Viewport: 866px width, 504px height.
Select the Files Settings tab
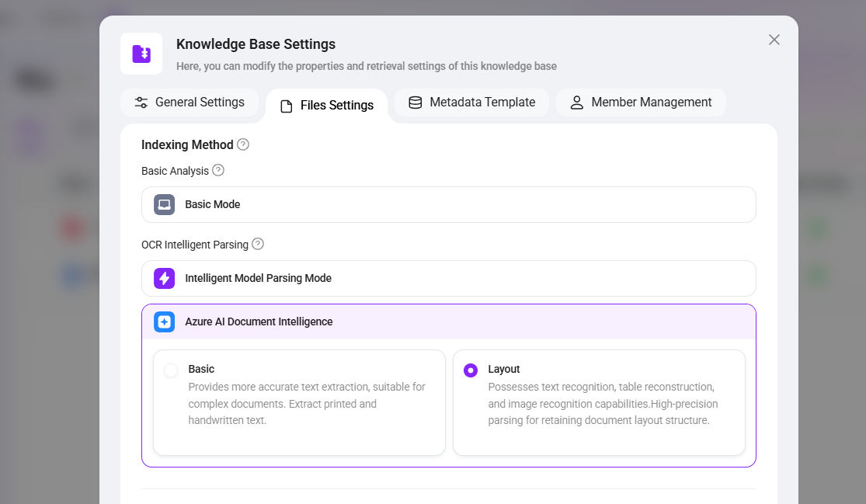click(326, 106)
